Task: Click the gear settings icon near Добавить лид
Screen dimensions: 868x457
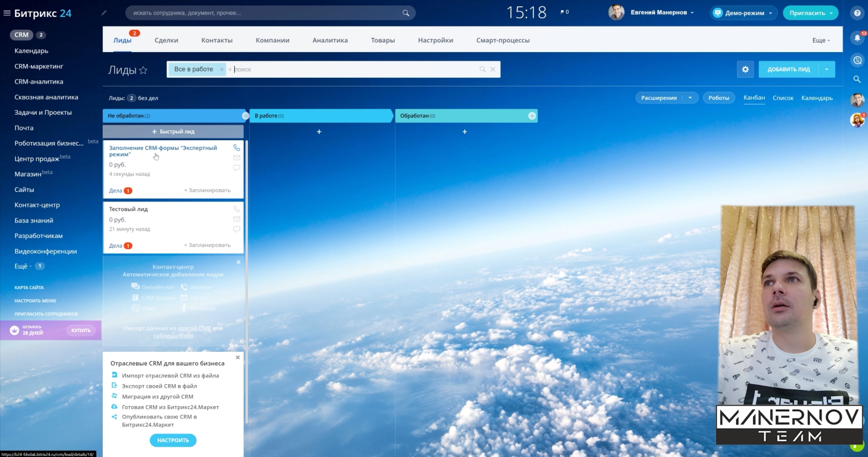Action: tap(745, 69)
